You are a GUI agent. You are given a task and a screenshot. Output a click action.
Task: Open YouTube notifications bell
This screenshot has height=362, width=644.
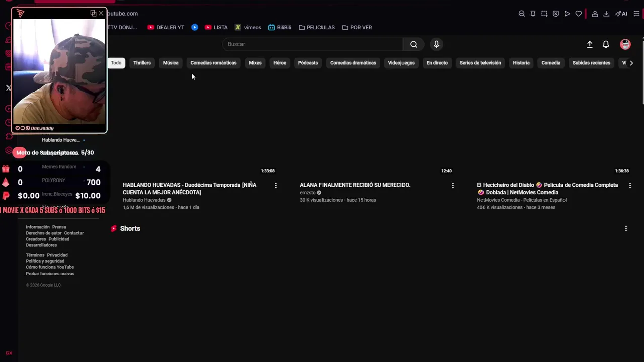point(606,44)
